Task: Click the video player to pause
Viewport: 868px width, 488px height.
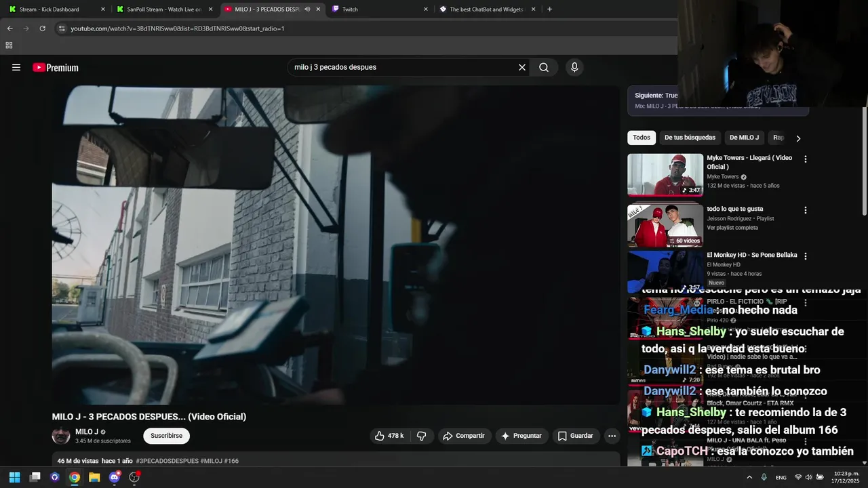Action: (336, 245)
